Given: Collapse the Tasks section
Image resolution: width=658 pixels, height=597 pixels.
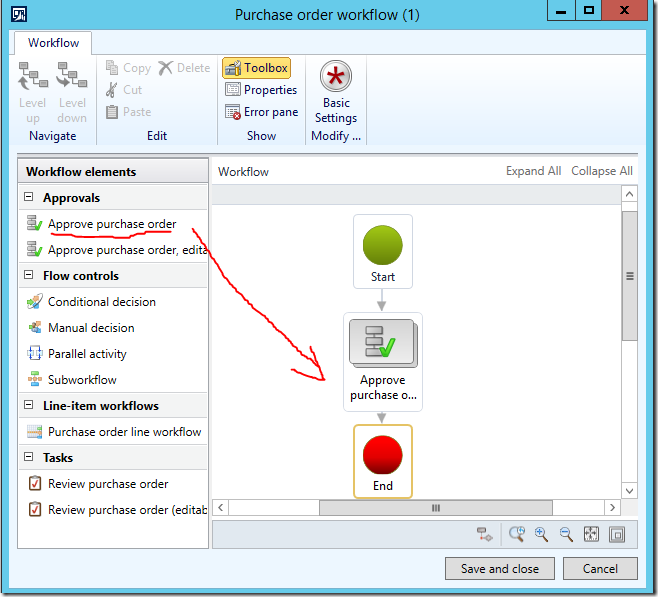Looking at the screenshot, I should pos(29,457).
